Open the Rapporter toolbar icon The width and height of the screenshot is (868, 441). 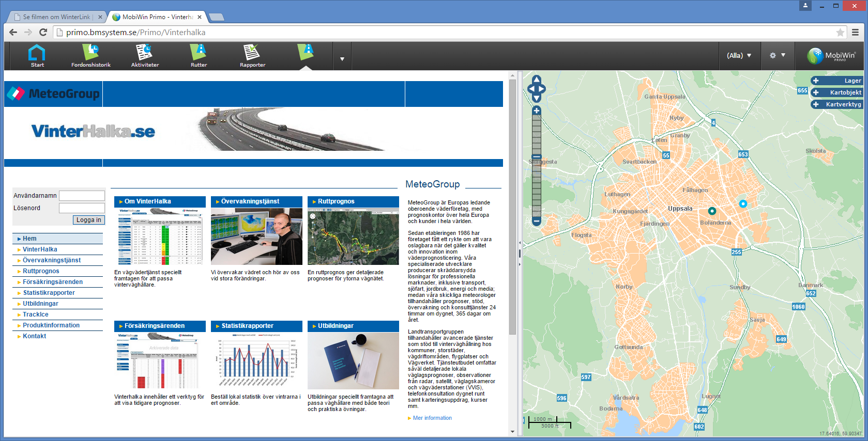pos(252,55)
